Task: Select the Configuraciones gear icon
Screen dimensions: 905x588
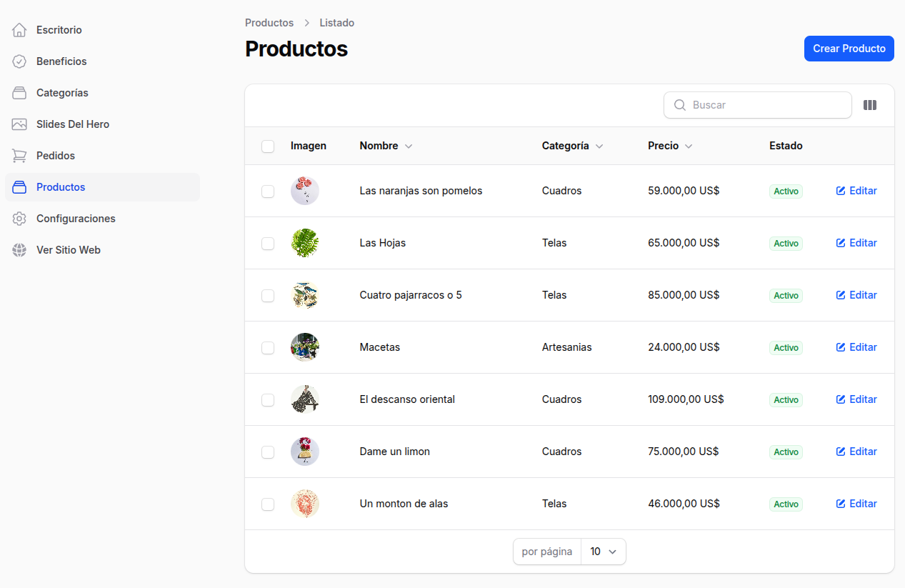Action: coord(19,218)
